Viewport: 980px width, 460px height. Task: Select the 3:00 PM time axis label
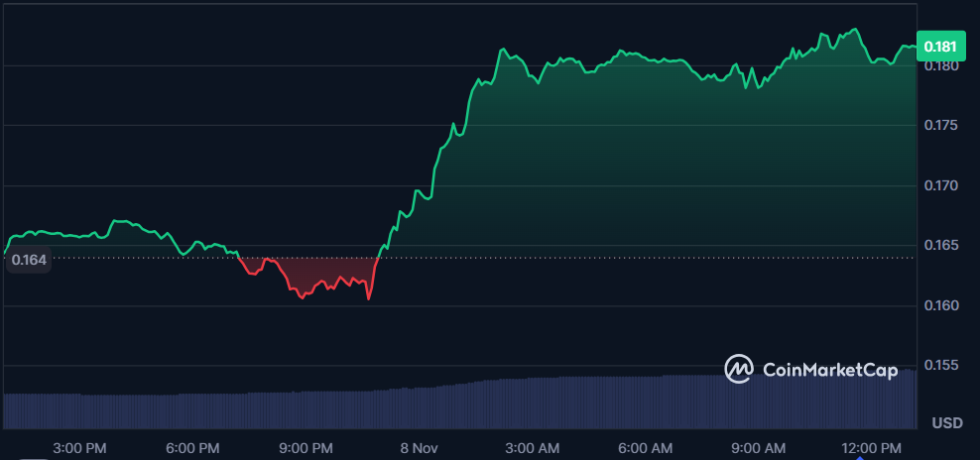[79, 447]
